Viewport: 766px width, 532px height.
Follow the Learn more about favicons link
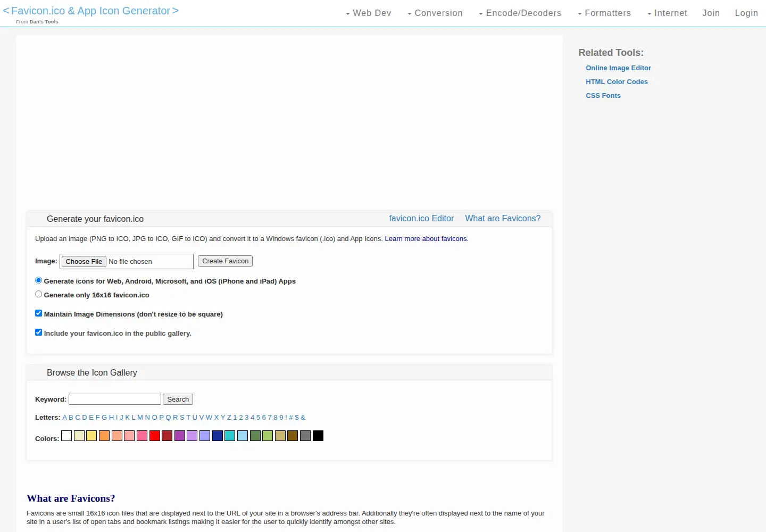(x=426, y=239)
